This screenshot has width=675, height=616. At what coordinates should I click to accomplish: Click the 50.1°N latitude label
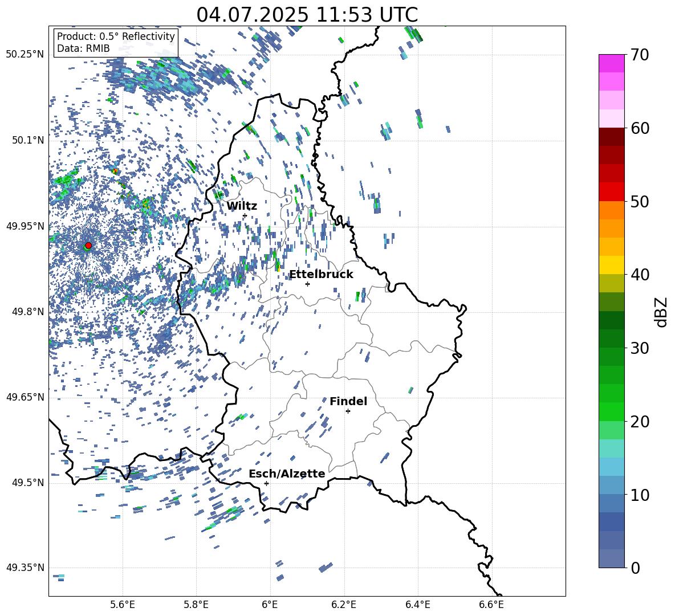point(27,140)
